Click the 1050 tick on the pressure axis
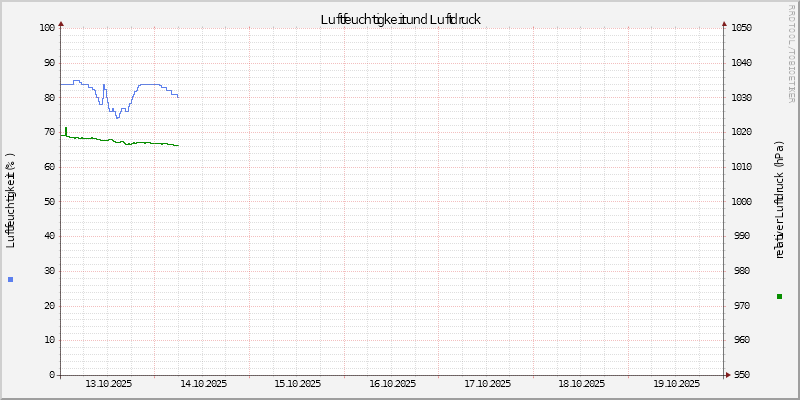Image resolution: width=800 pixels, height=400 pixels. tap(743, 28)
